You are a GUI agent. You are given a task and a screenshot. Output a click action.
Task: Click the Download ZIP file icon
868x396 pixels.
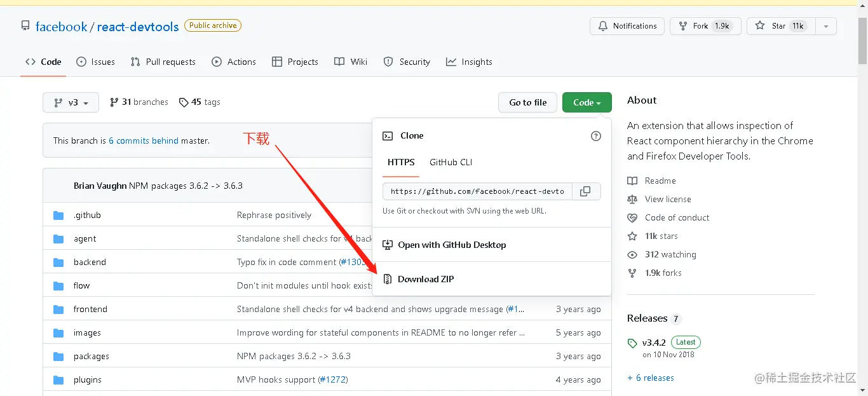click(387, 279)
